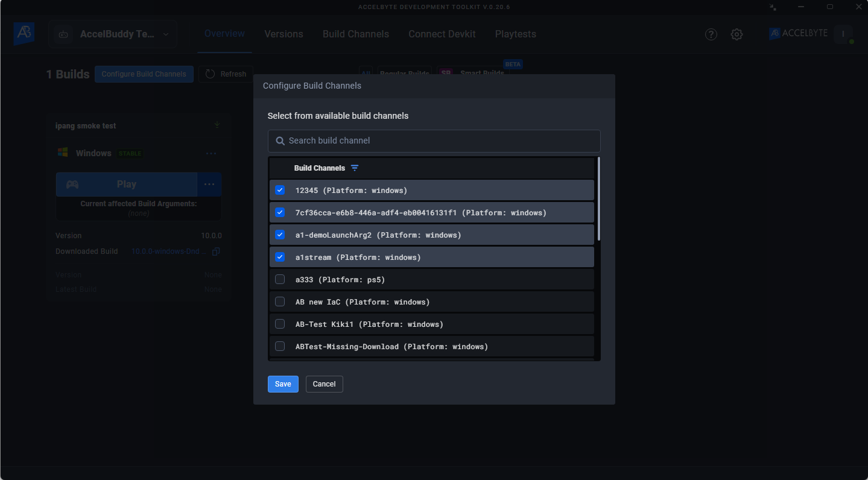Uncheck the a1stream channel
Viewport: 868px width, 480px height.
[280, 257]
